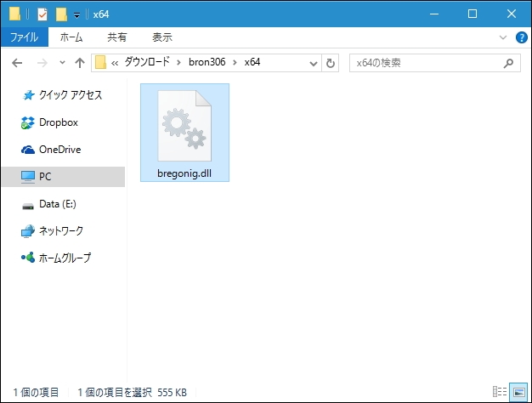The image size is (532, 403).
Task: Click the network globe icon
Action: point(28,231)
